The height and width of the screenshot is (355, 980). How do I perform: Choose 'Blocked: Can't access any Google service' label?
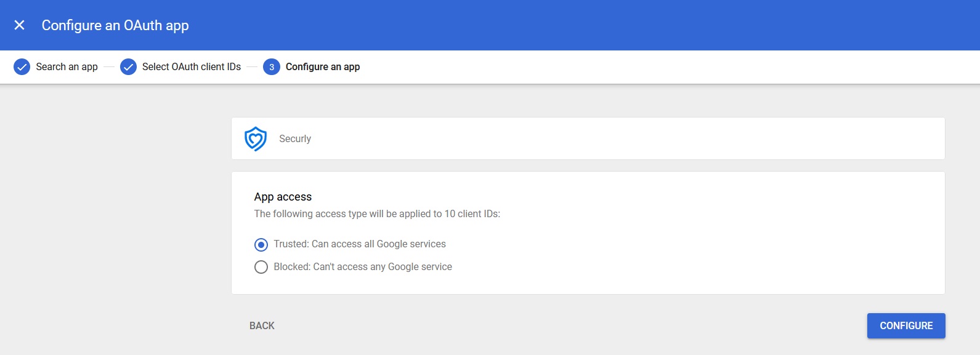[x=363, y=267]
